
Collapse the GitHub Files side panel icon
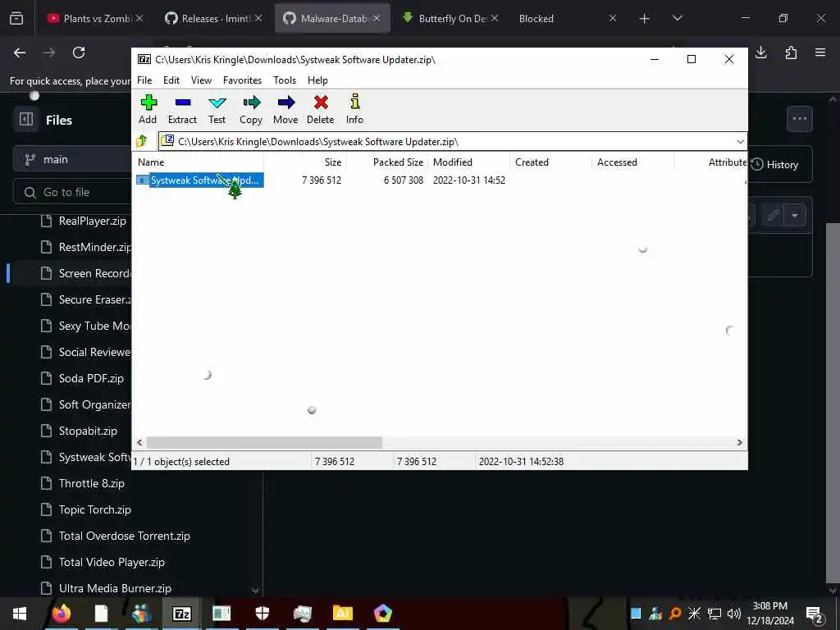click(x=26, y=119)
